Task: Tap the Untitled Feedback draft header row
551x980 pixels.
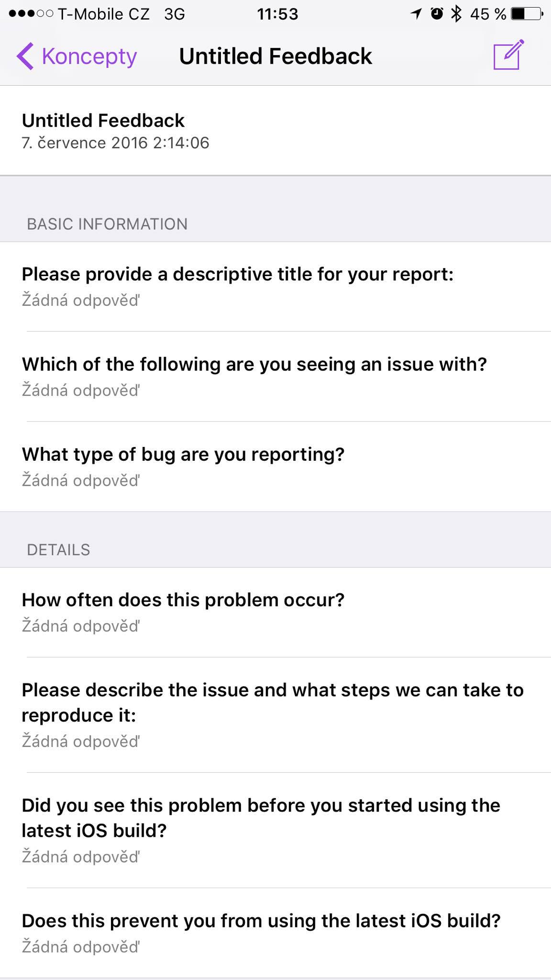Action: click(275, 130)
